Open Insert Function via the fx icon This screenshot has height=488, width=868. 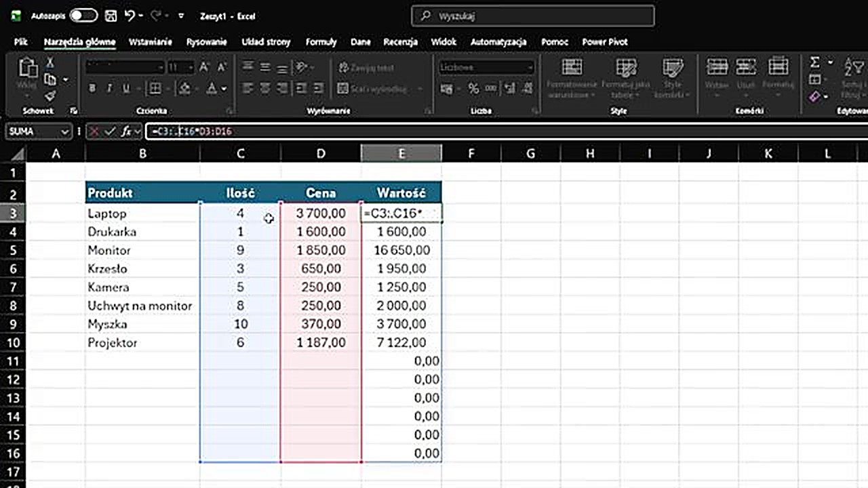point(126,131)
